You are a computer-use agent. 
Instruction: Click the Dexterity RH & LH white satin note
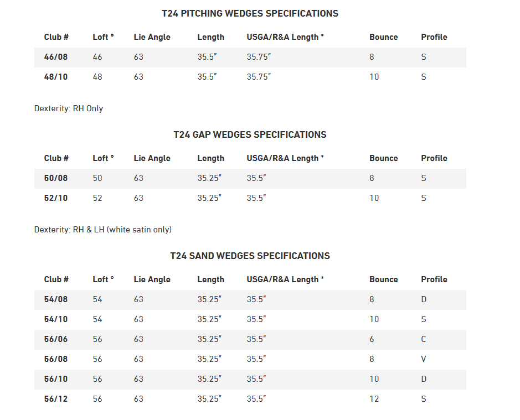103,230
